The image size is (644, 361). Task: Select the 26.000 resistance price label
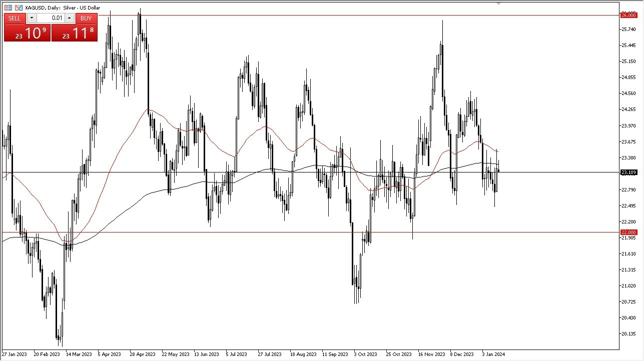[x=628, y=15]
